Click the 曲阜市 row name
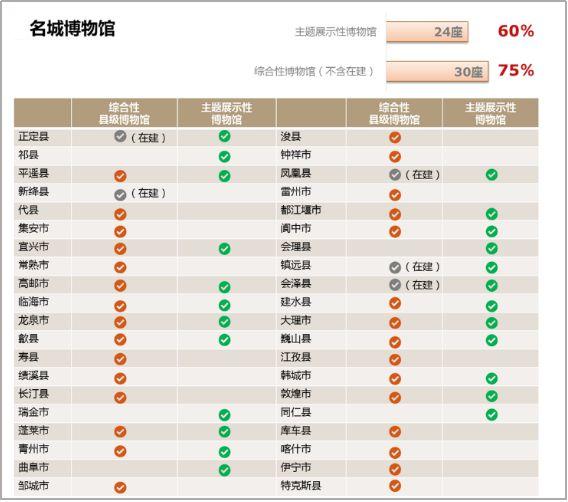Image resolution: width=568 pixels, height=502 pixels. pos(33,467)
